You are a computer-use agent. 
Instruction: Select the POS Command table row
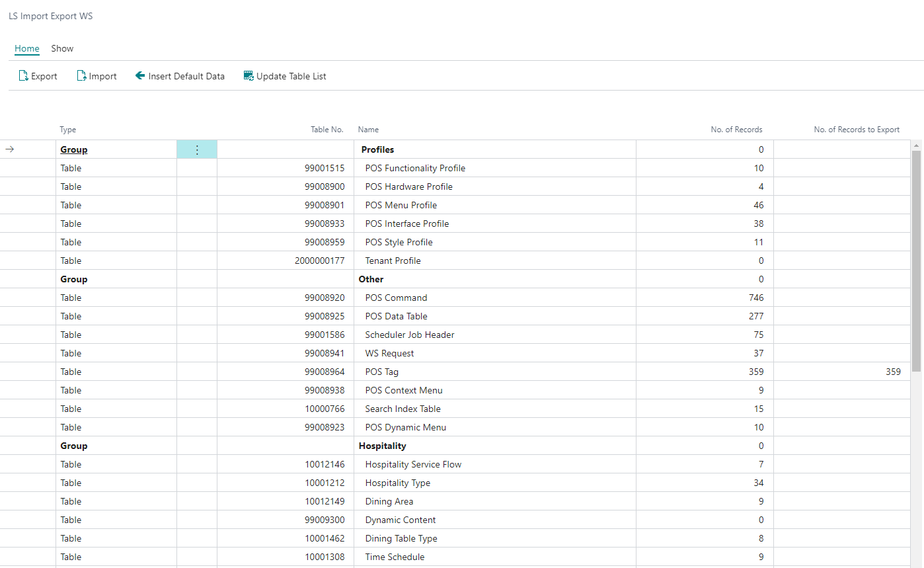tap(396, 298)
